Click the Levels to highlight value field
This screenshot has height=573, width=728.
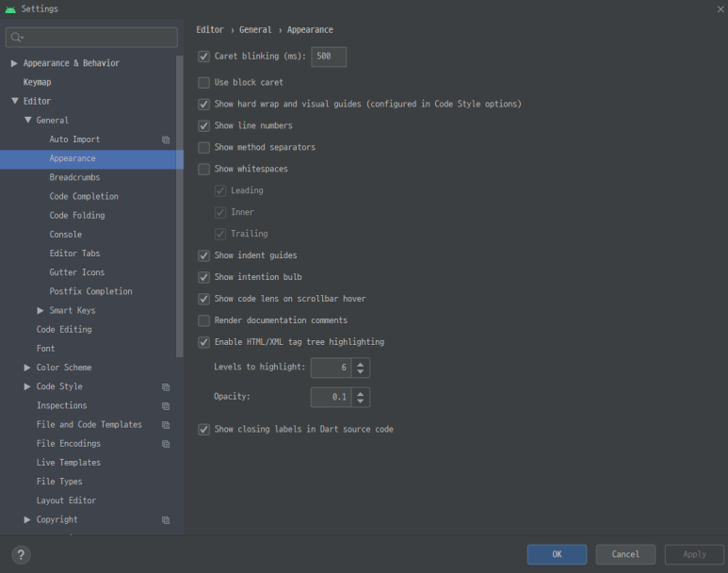tap(331, 368)
